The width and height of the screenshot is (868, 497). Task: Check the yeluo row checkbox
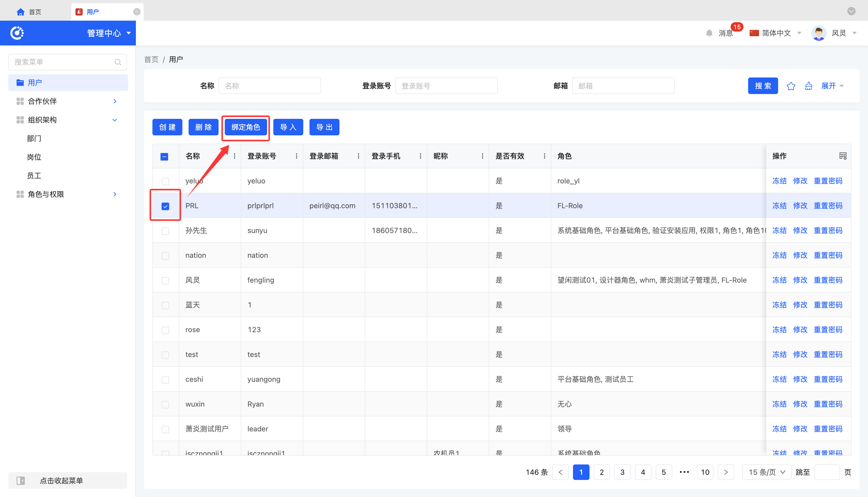tap(165, 181)
